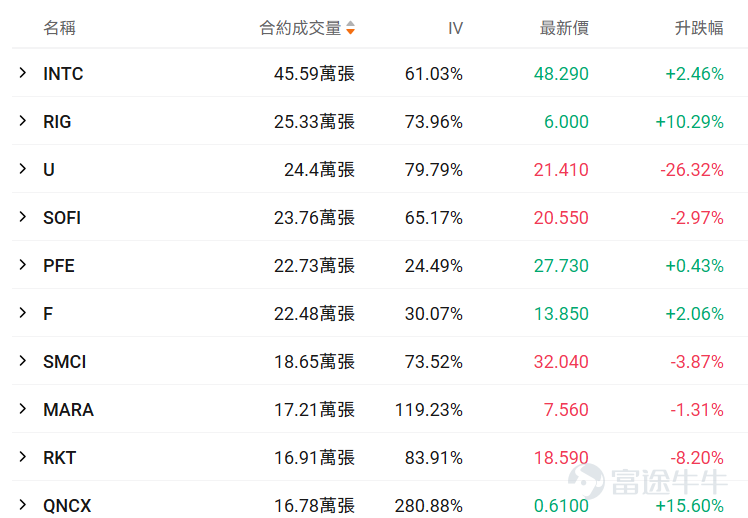Select volume 24.4萬張 for U
The width and height of the screenshot is (748, 518).
click(x=320, y=170)
